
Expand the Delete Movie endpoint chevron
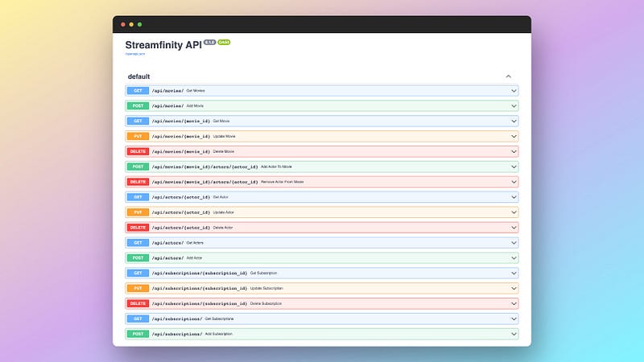tap(514, 151)
